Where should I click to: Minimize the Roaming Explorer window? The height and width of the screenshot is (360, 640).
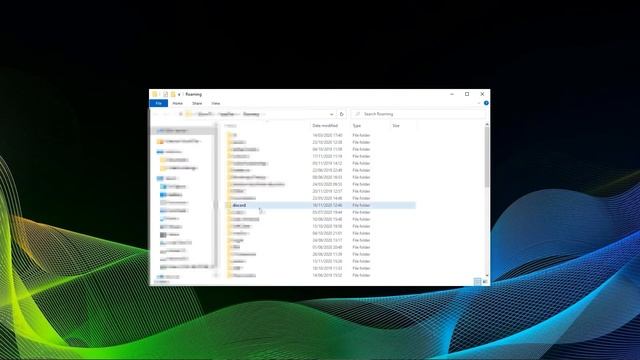click(x=452, y=94)
